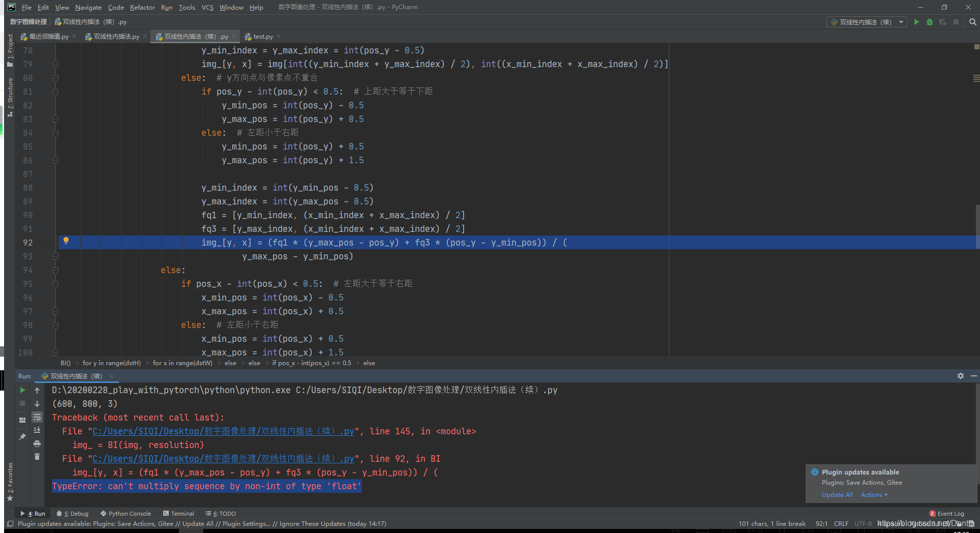This screenshot has width=980, height=533.
Task: Open the Python Console tool tab
Action: [x=126, y=514]
